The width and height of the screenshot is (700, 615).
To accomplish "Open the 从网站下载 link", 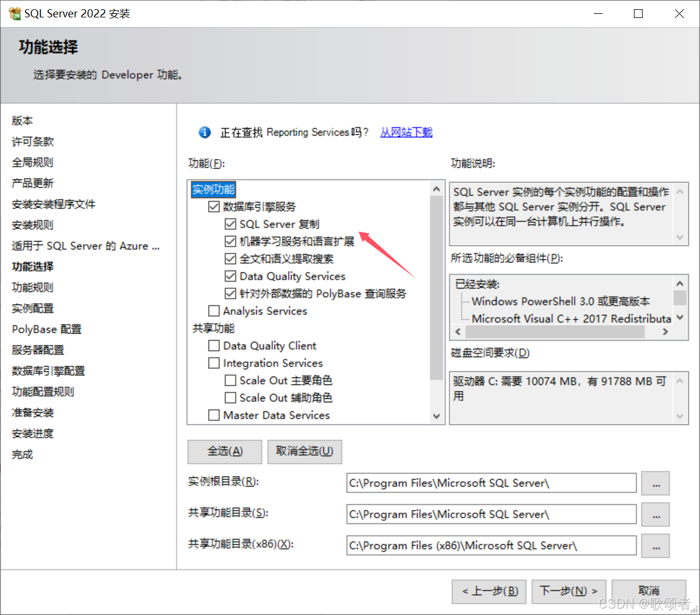I will pos(406,133).
